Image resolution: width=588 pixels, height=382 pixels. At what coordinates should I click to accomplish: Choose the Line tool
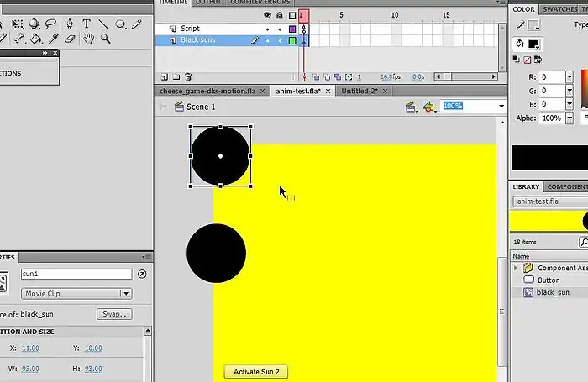[x=103, y=24]
